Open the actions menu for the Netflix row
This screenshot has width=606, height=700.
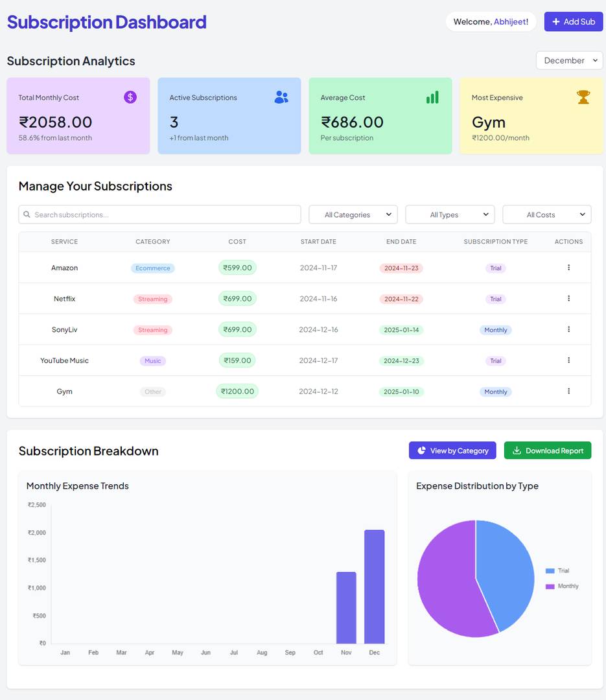pyautogui.click(x=568, y=298)
